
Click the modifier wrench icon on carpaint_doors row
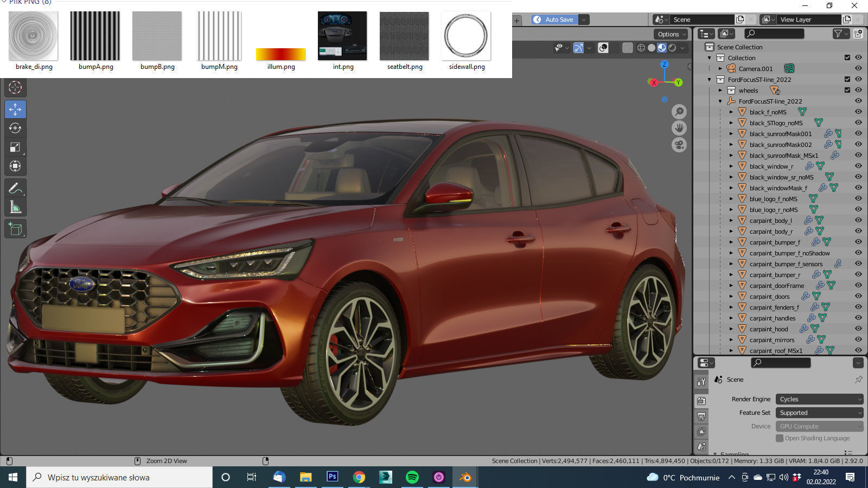[x=806, y=296]
